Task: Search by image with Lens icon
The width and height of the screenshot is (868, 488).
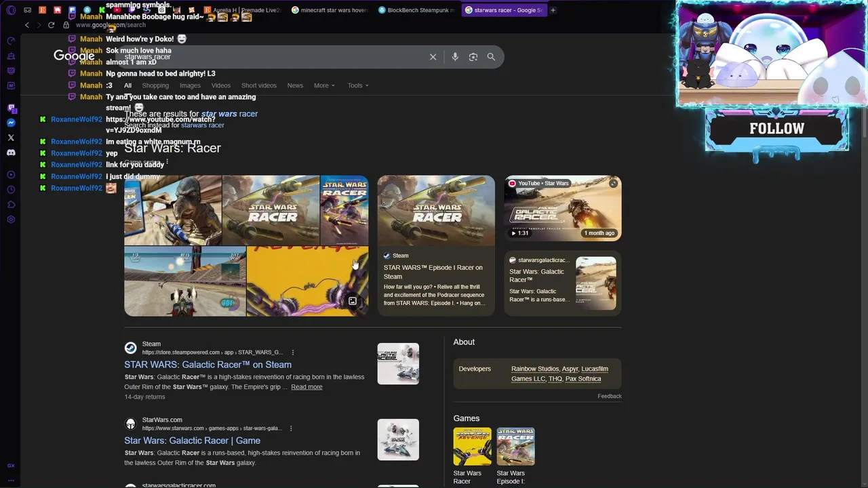Action: pyautogui.click(x=473, y=57)
